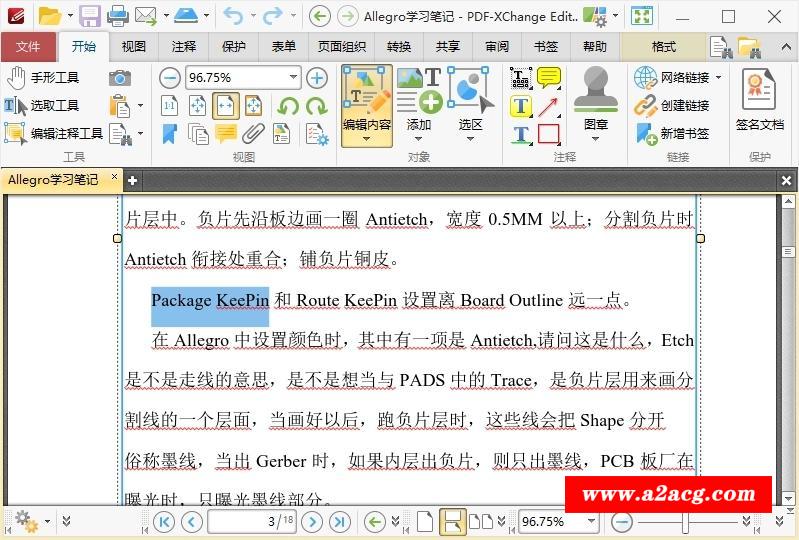Screen dimensions: 799x540
Task: Choose the Edit Comments tool (编辑注释工具)
Action: 54,133
